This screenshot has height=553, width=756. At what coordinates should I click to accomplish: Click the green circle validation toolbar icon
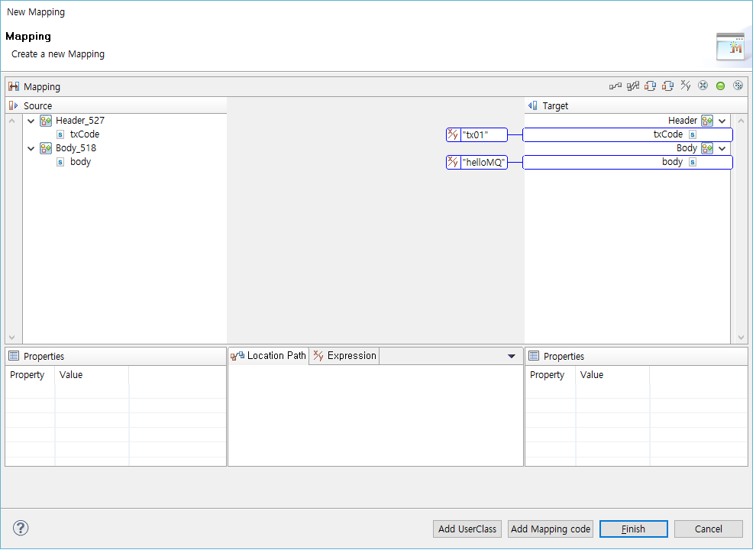pos(720,86)
